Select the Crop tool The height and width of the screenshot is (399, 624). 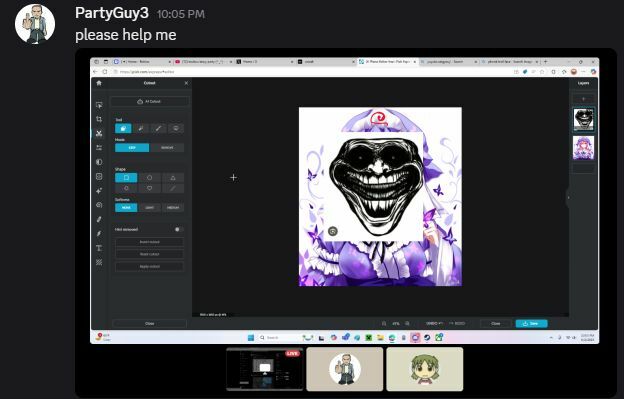coord(99,119)
